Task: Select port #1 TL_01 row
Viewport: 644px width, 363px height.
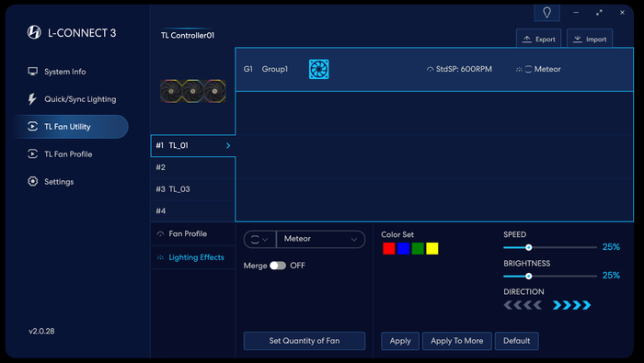Action: pos(193,145)
